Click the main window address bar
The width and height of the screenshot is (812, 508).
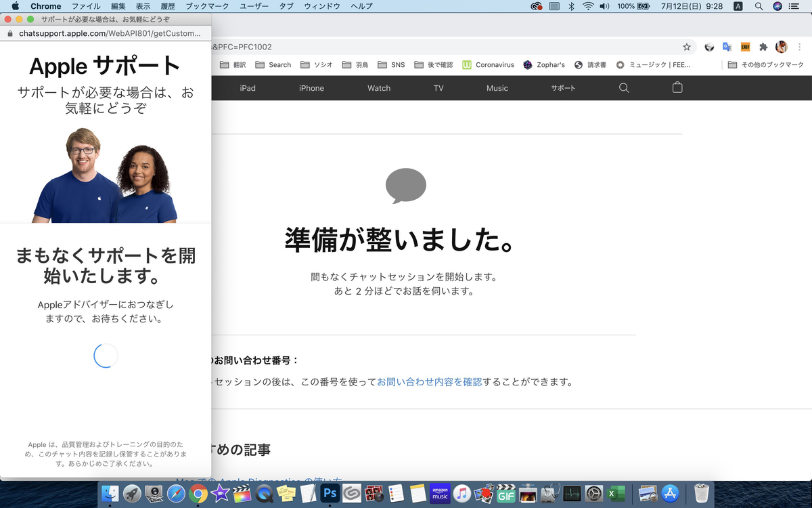447,47
